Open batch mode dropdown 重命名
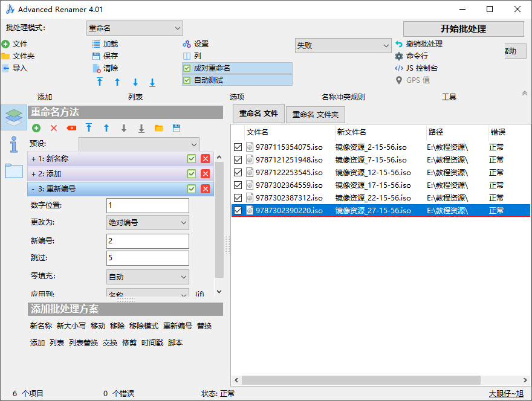 click(135, 28)
